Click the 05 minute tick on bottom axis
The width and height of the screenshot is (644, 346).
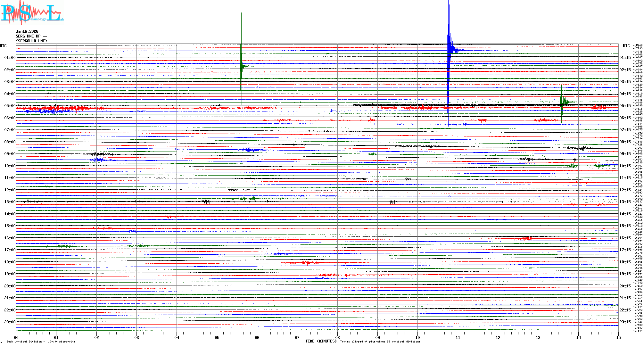pos(217,337)
